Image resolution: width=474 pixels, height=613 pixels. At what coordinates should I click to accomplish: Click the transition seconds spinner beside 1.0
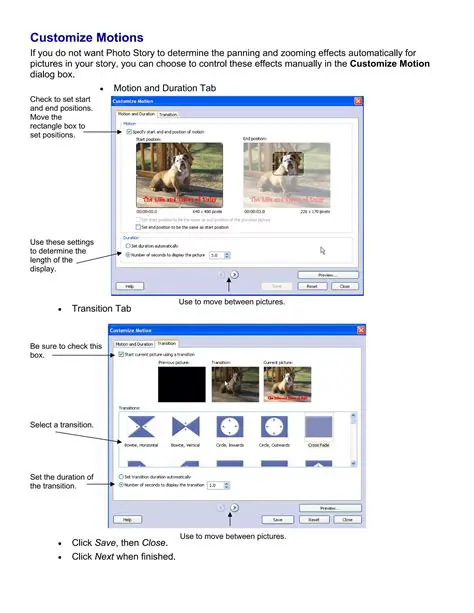pyautogui.click(x=226, y=486)
